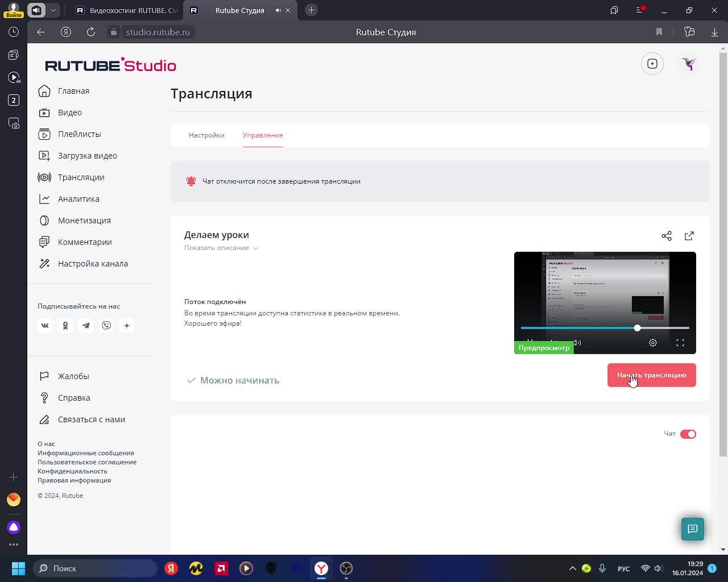Screen dimensions: 728x582
Task: Open preview player settings gear
Action: [653, 343]
